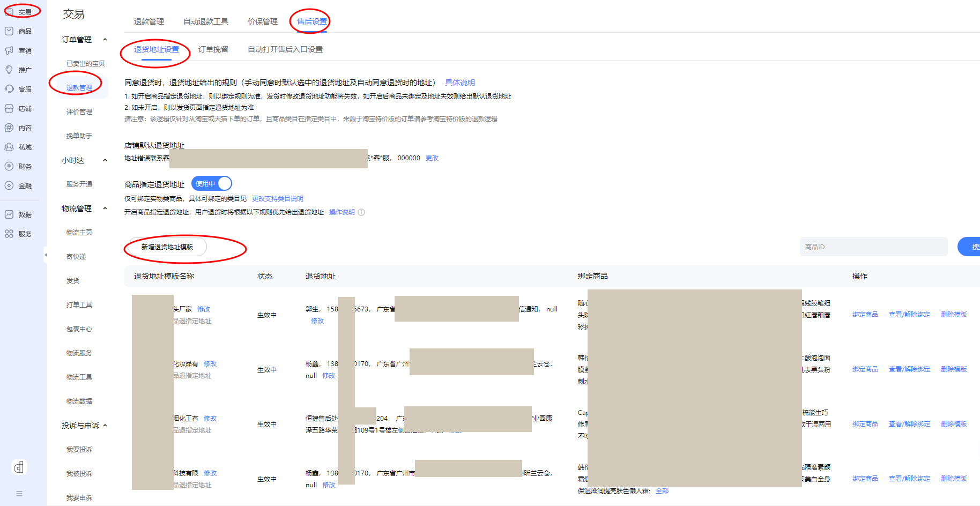Click the info icon beside 操作说明

(x=361, y=212)
